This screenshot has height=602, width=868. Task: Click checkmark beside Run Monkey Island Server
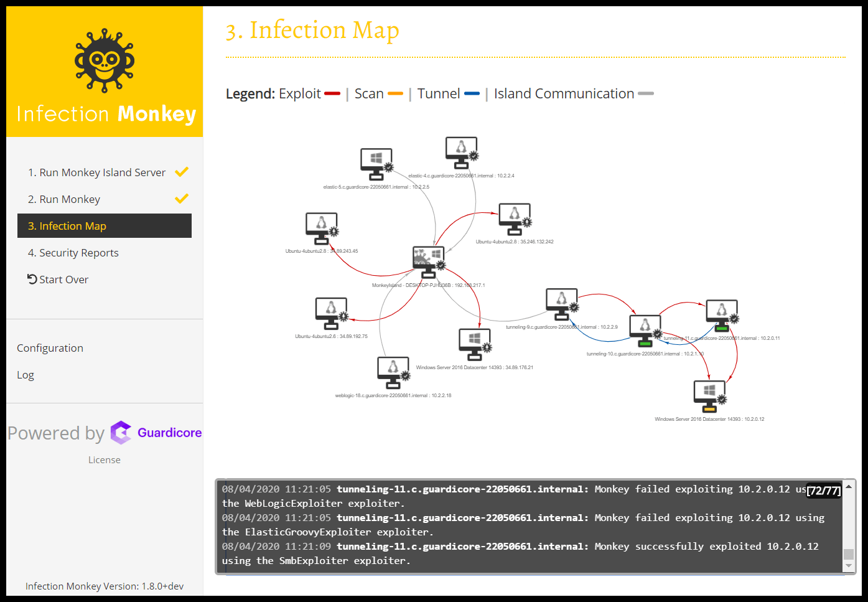(x=182, y=172)
